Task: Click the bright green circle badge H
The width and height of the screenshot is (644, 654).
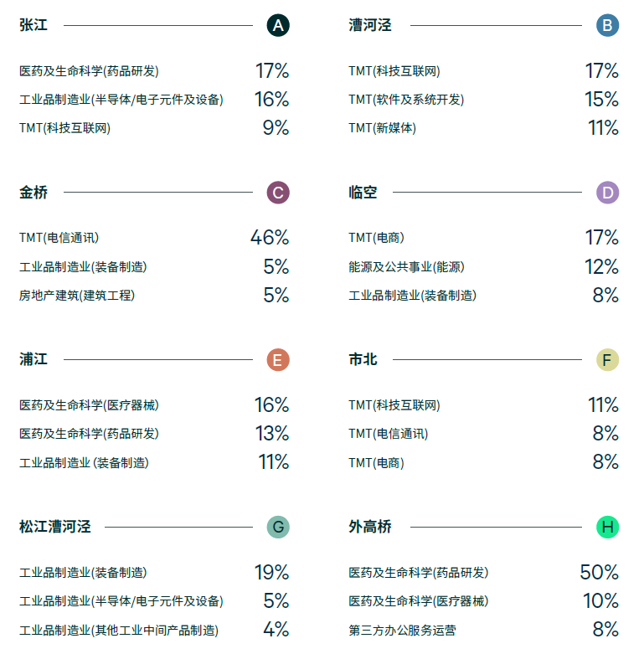Action: point(608,528)
